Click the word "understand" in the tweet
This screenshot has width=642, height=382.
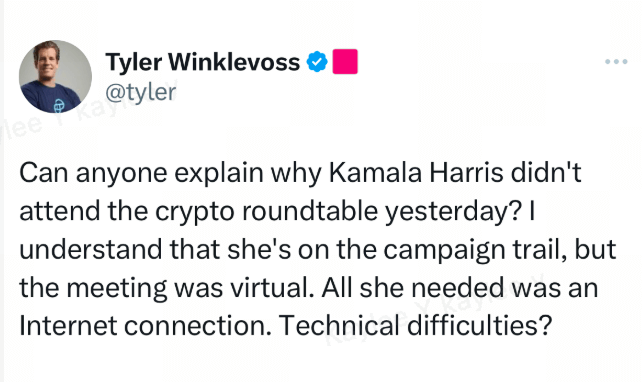tap(90, 249)
